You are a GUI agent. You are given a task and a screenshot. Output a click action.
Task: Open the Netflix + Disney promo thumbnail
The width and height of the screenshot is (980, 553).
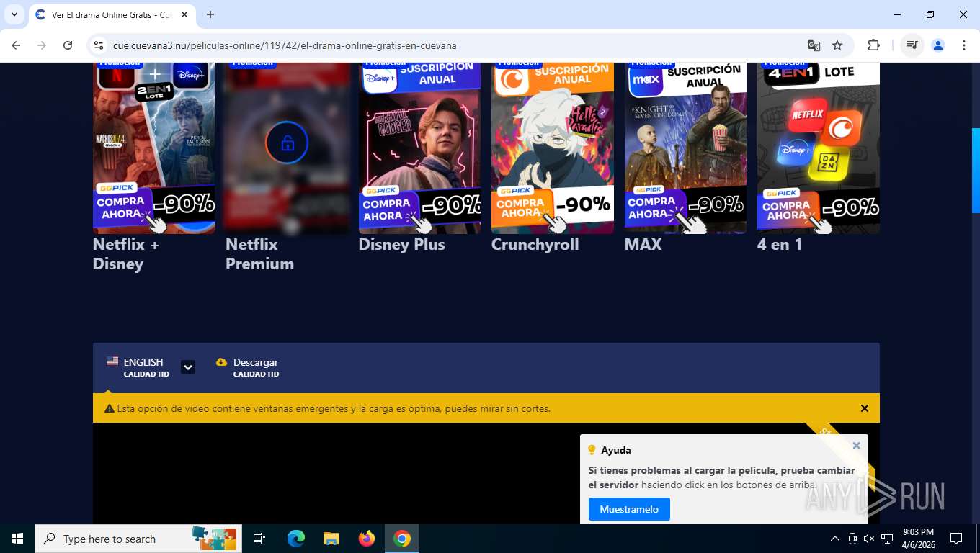pyautogui.click(x=153, y=148)
